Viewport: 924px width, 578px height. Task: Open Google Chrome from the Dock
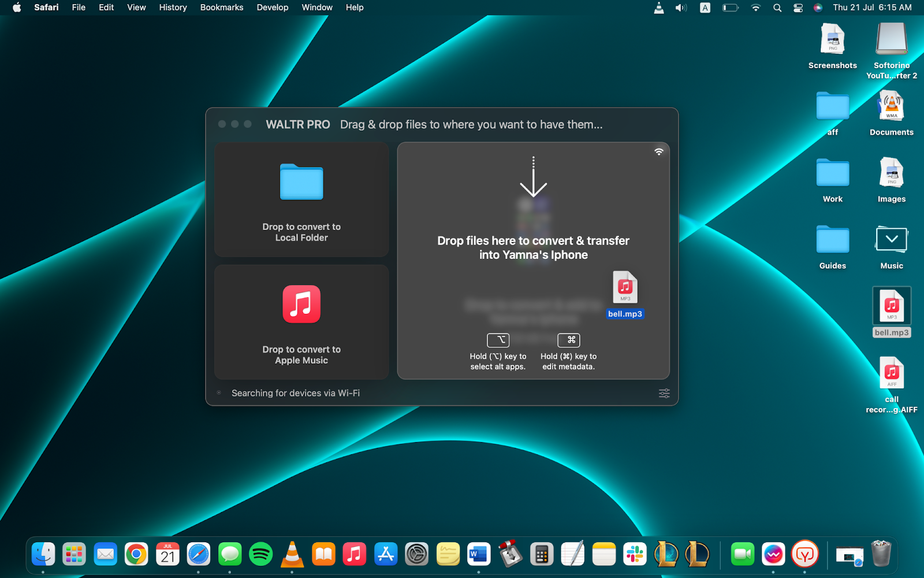(136, 554)
